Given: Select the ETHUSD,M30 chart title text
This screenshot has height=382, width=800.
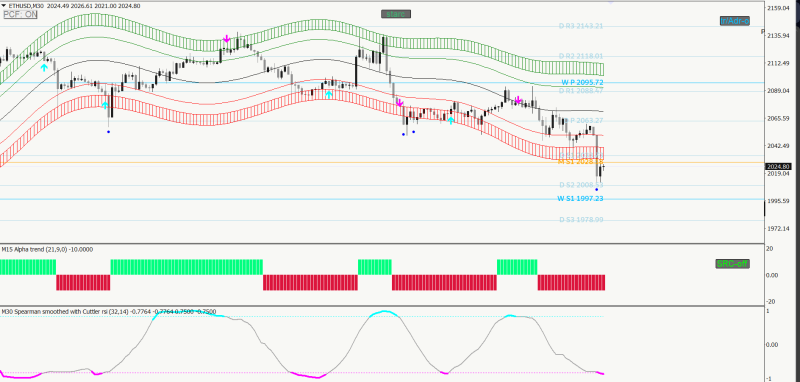Looking at the screenshot, I should pyautogui.click(x=26, y=6).
